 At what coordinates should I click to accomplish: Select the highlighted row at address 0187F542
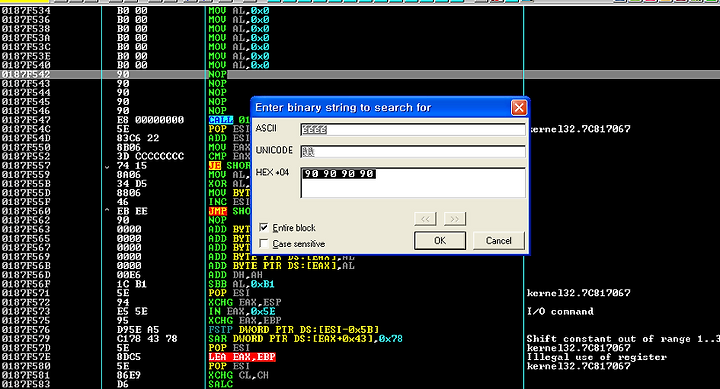pyautogui.click(x=360, y=74)
